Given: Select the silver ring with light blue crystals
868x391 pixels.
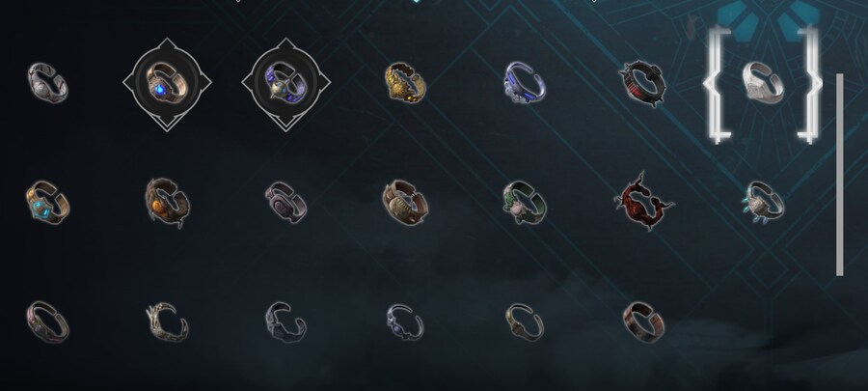Looking at the screenshot, I should [763, 203].
